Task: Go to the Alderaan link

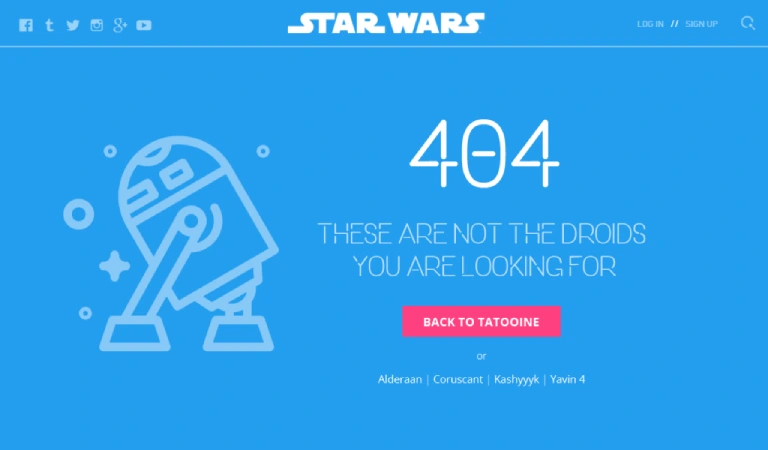Action: click(x=400, y=379)
